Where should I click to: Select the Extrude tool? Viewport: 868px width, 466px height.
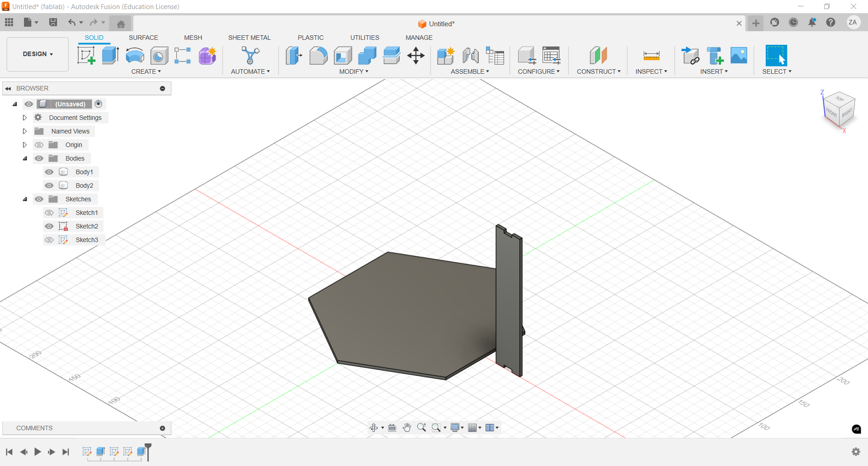(x=110, y=56)
